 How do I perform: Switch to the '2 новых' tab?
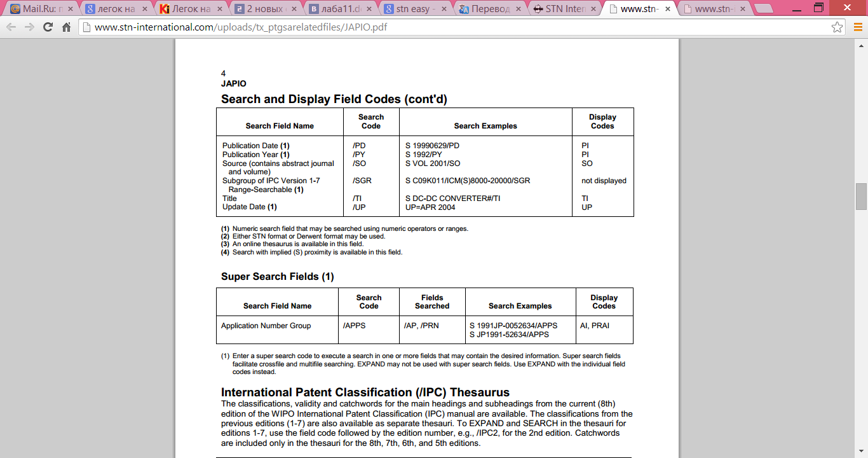click(x=265, y=9)
